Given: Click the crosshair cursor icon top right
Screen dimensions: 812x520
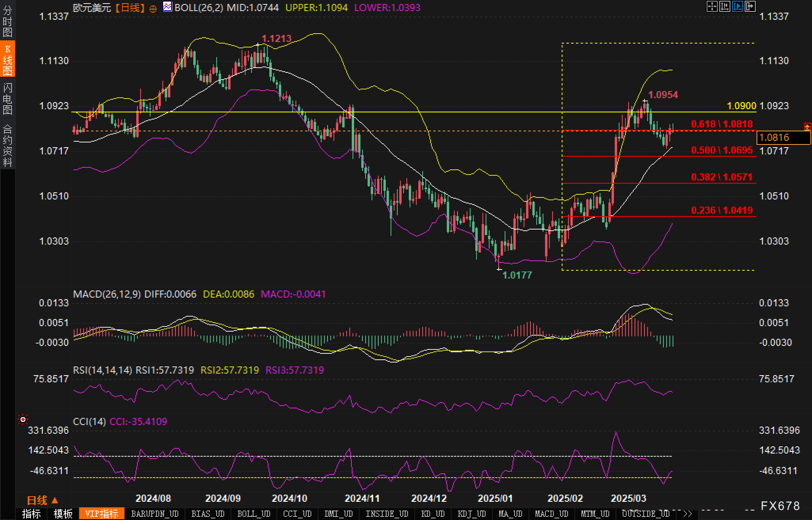Looking at the screenshot, I should [x=712, y=7].
